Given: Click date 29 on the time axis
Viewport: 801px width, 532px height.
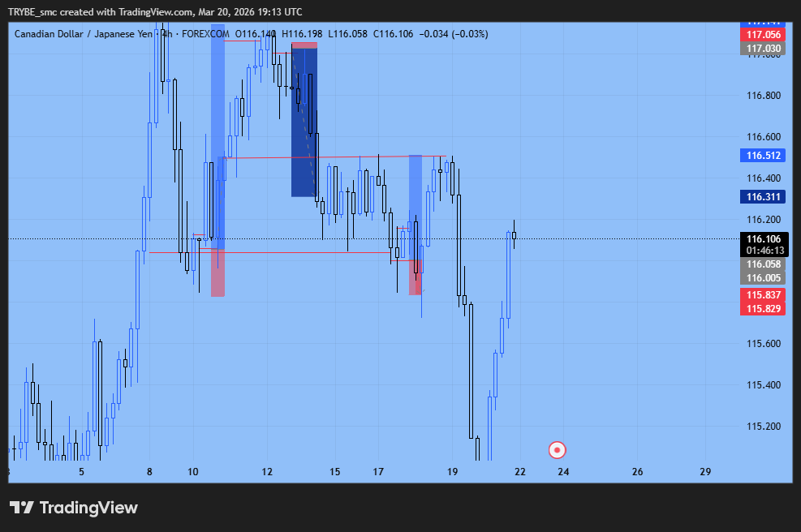Looking at the screenshot, I should [x=705, y=472].
